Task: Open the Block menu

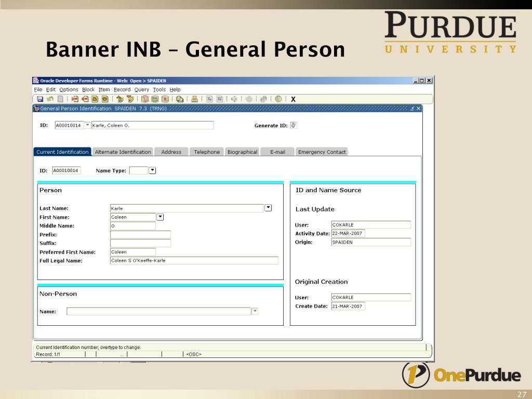Action: (x=88, y=89)
